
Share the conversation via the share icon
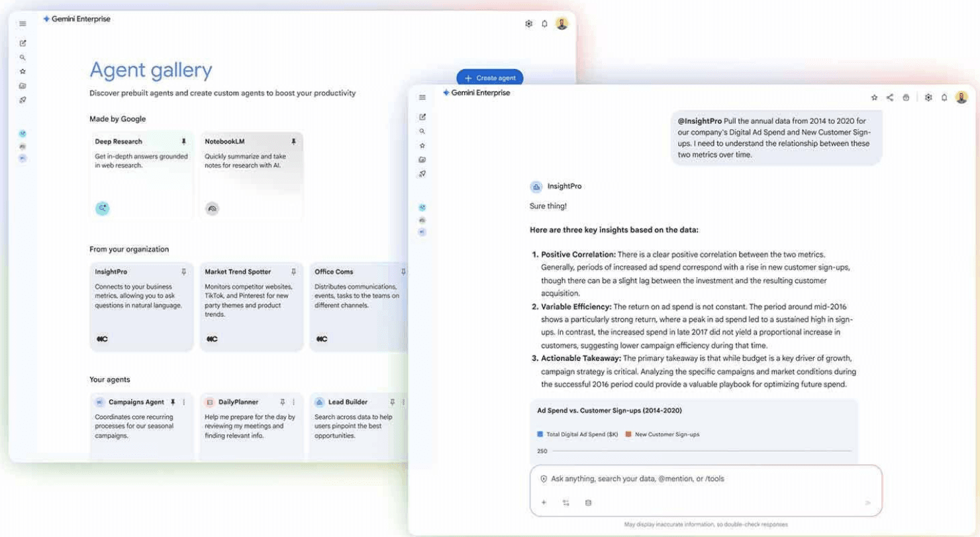pos(891,97)
